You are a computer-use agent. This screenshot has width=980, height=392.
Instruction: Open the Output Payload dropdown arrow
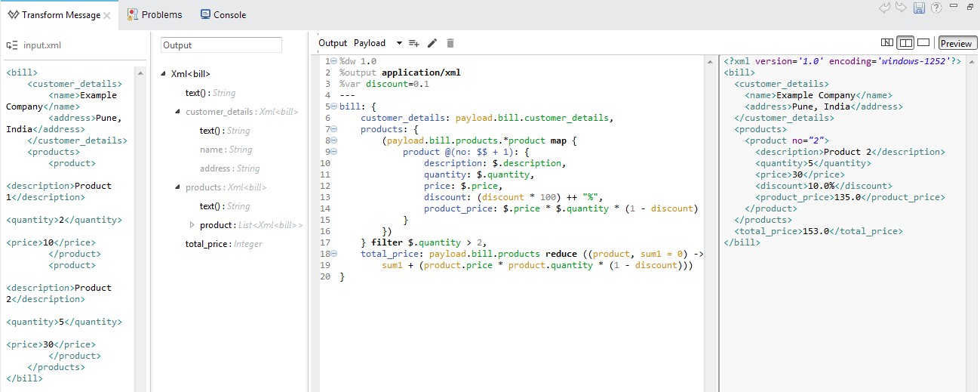click(x=399, y=44)
